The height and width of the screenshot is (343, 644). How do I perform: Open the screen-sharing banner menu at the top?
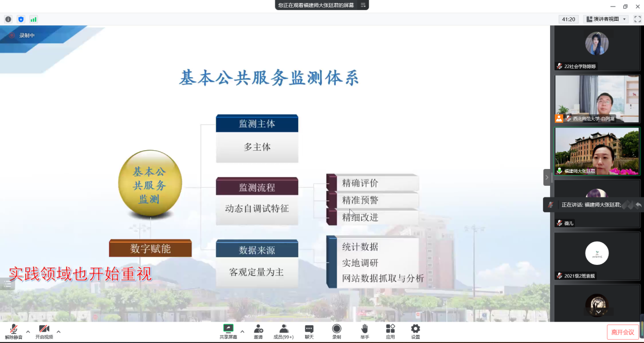pyautogui.click(x=363, y=5)
